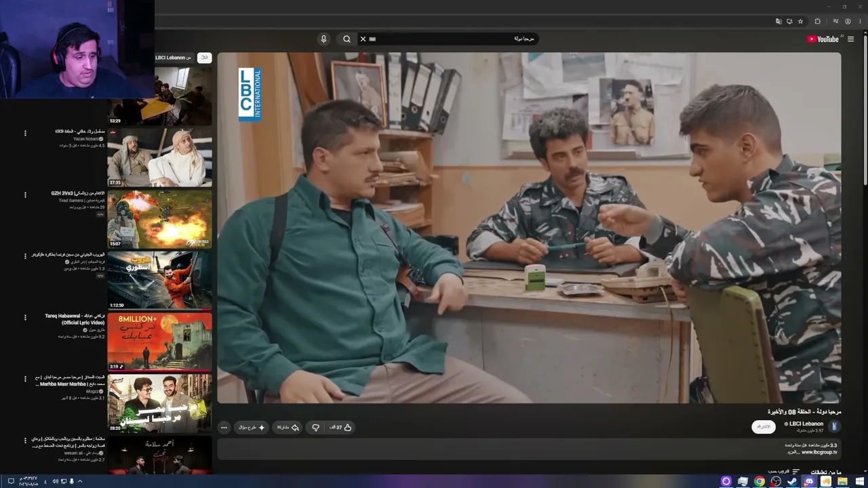Open options menu for Marhba Masr Marhba video
868x488 pixels.
tap(25, 378)
